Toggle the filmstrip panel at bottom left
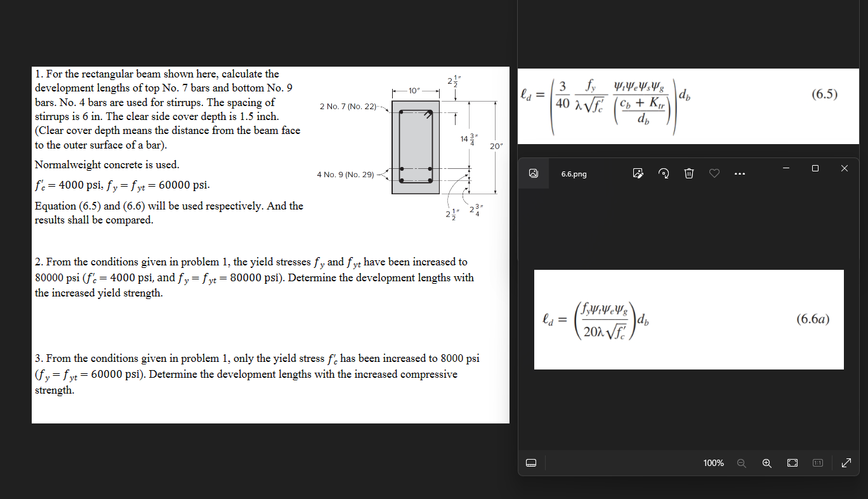868x499 pixels. 531,463
